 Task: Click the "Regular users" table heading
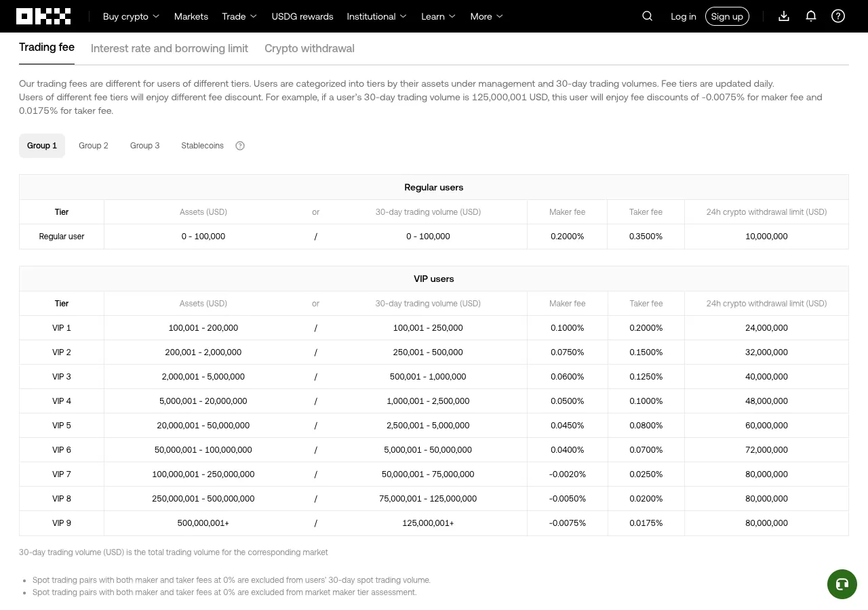(434, 187)
